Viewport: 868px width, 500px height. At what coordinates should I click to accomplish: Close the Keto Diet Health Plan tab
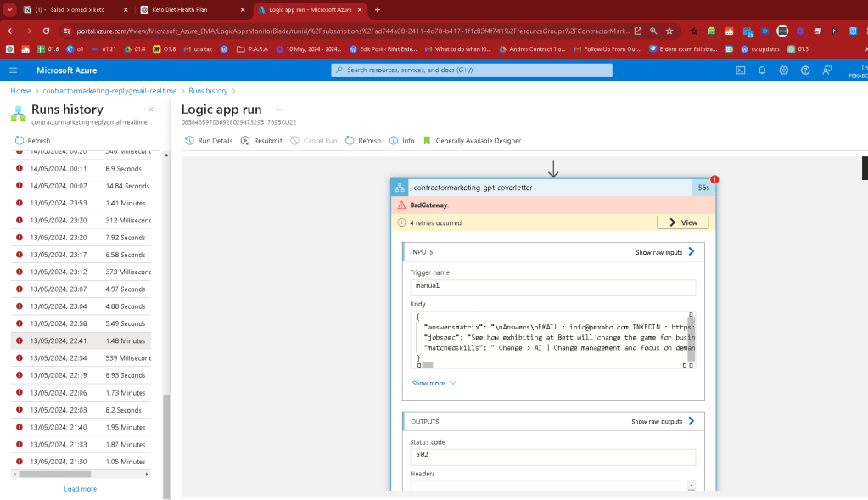tap(243, 10)
